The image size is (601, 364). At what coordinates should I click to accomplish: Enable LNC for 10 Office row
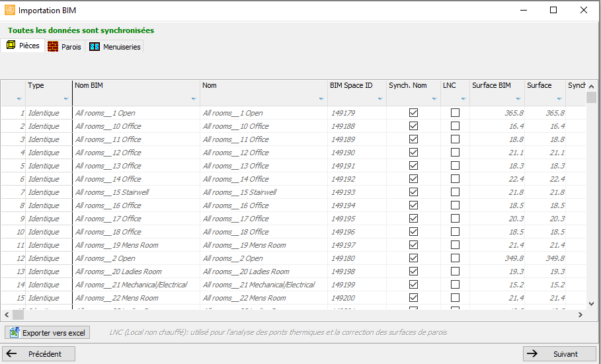point(455,126)
